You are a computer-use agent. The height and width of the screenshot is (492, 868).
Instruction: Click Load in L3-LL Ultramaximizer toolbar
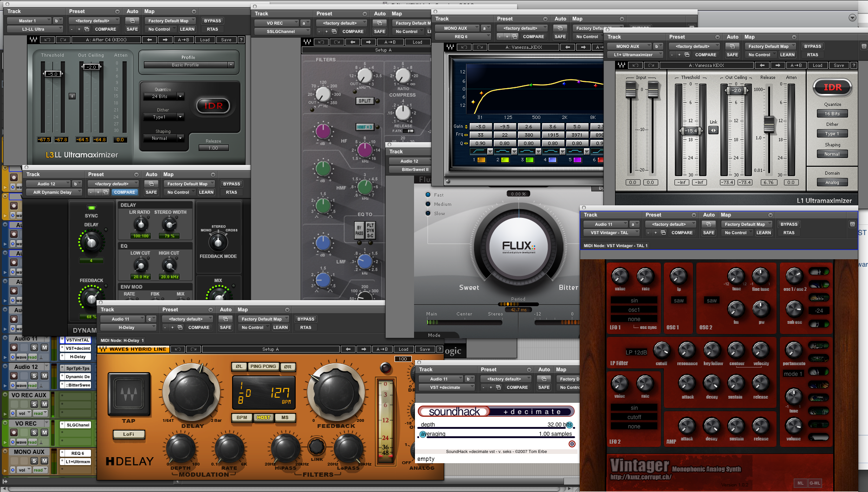pos(205,40)
